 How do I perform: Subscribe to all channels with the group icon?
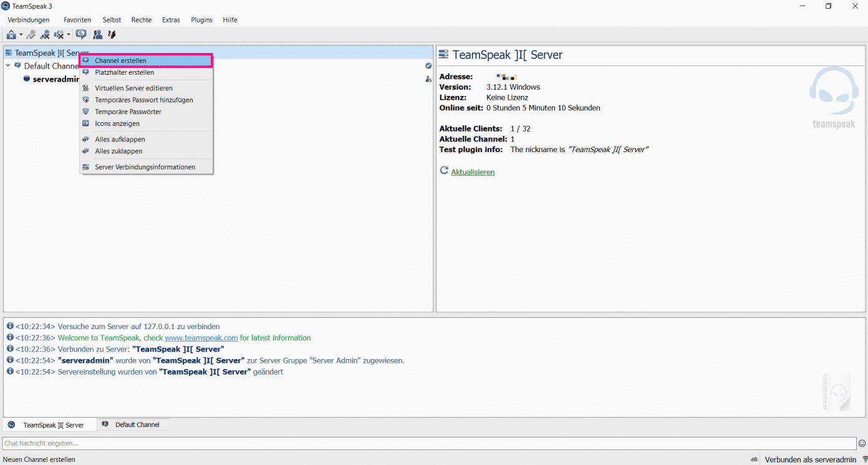[x=98, y=34]
